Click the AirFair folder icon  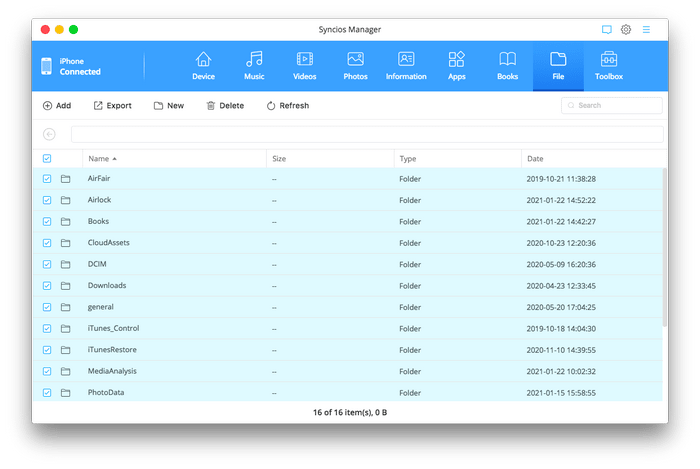(66, 179)
